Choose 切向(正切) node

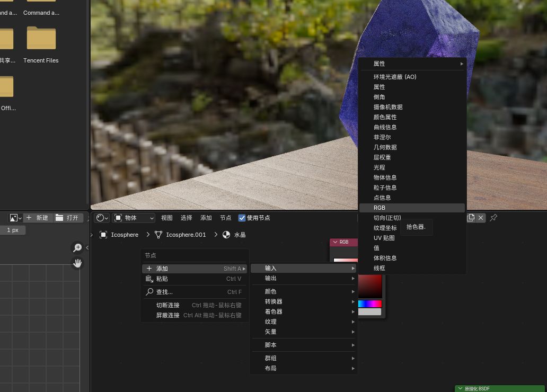pyautogui.click(x=387, y=218)
